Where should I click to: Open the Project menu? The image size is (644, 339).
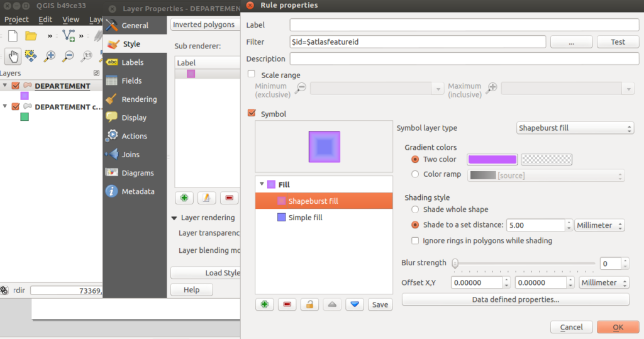coord(16,19)
